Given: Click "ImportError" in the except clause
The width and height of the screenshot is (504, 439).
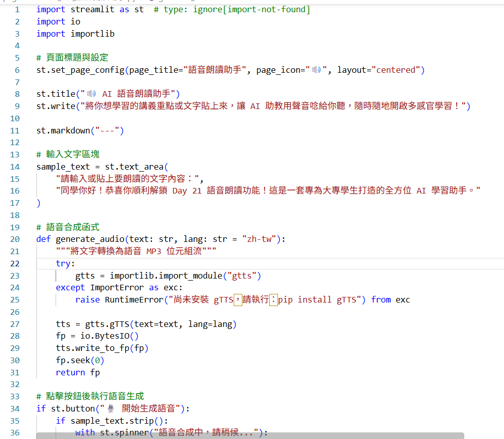Looking at the screenshot, I should click(117, 288).
